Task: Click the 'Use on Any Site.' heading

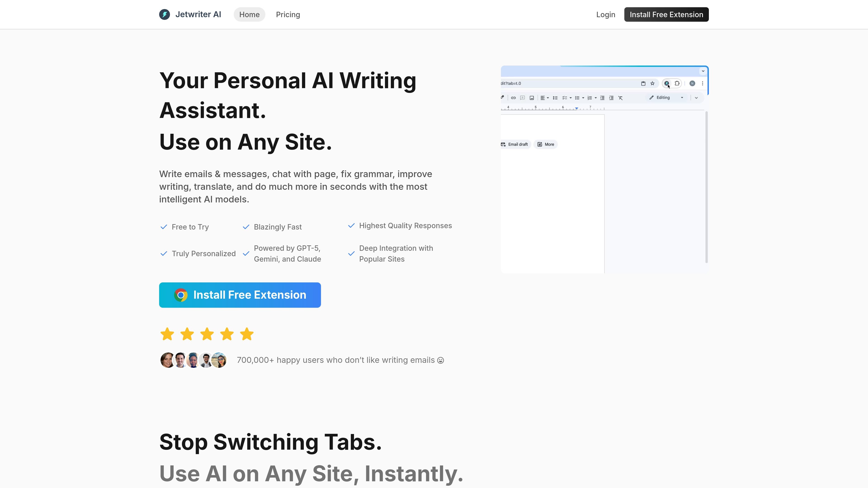Action: click(246, 142)
